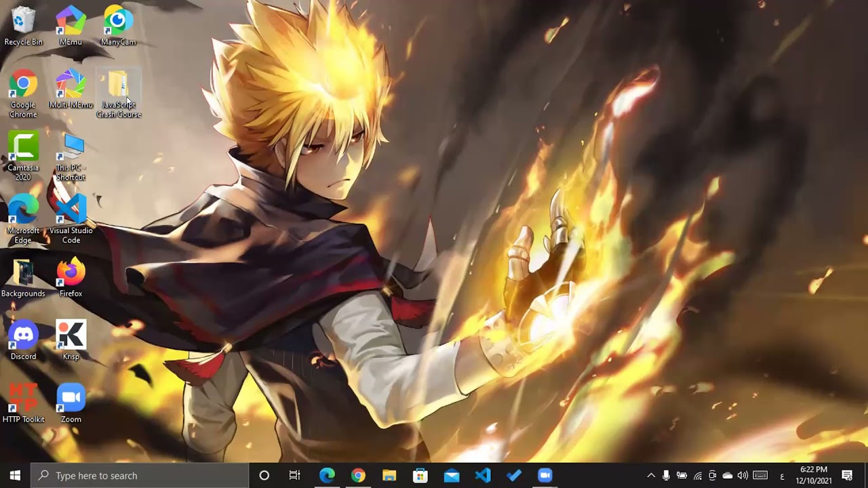Open the Mail app from the taskbar

452,475
